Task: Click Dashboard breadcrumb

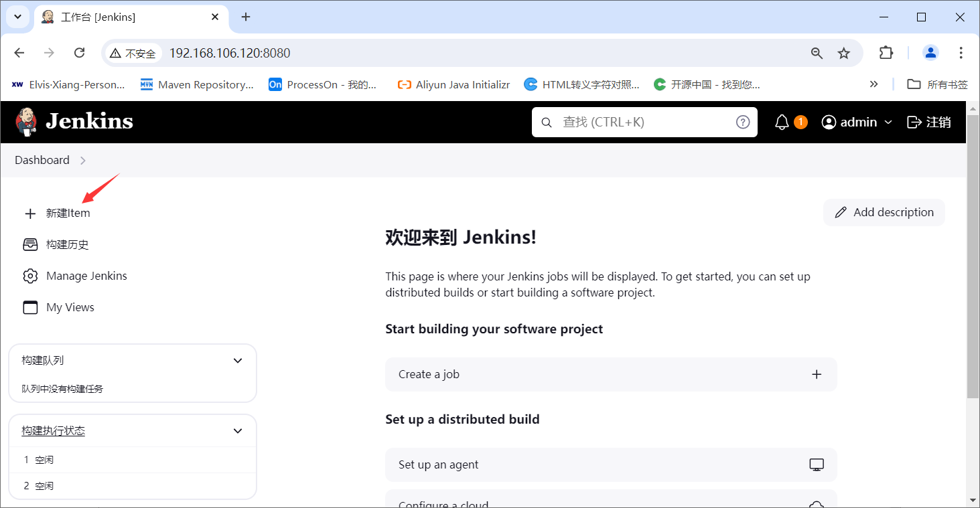Action: (x=42, y=160)
